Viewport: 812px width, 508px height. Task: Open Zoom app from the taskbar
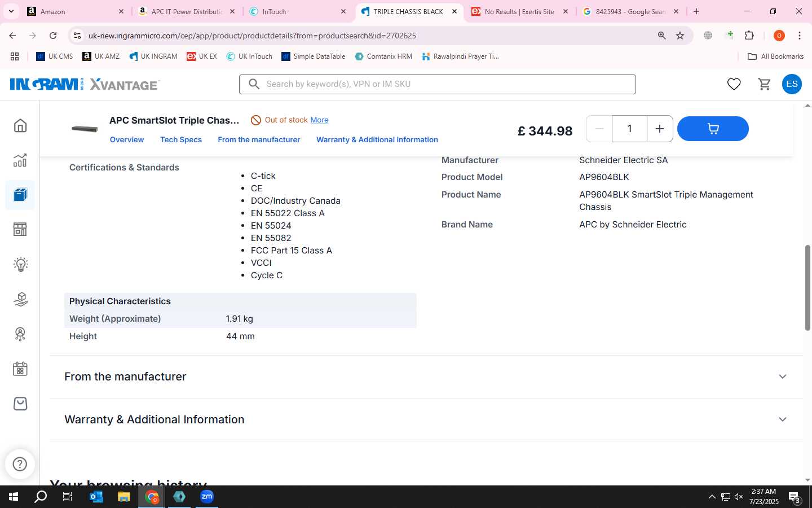(x=207, y=497)
